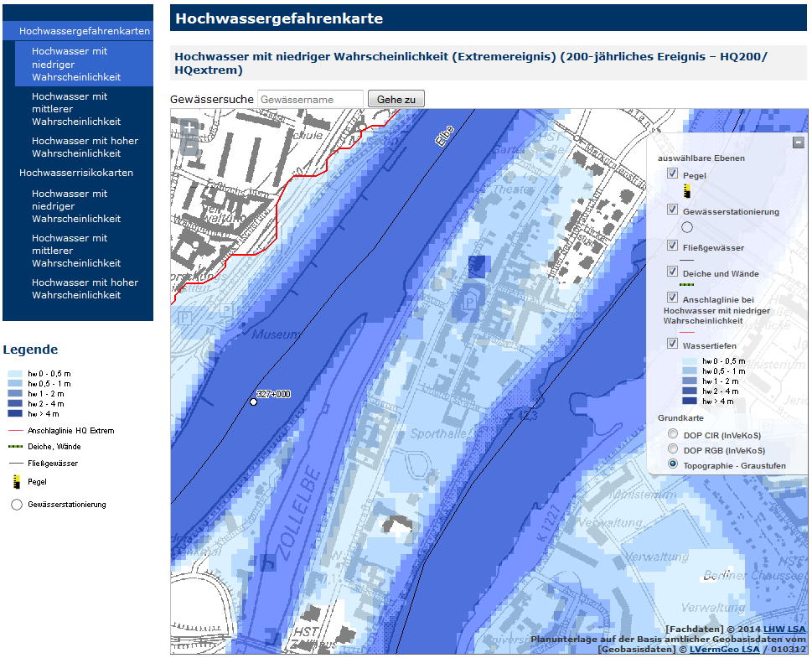Zoom out with the map minus button
The width and height of the screenshot is (812, 658).
tap(189, 148)
